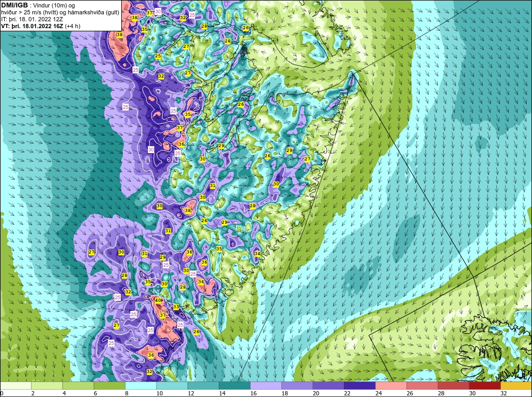532x397 pixels.
Task: Select the 2–4 m/s legend color box
Action: point(47,386)
